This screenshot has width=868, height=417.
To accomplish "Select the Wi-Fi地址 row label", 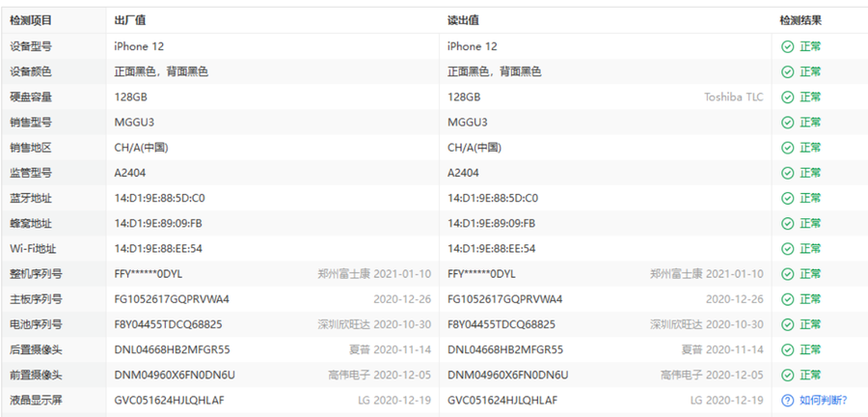I will pos(33,249).
